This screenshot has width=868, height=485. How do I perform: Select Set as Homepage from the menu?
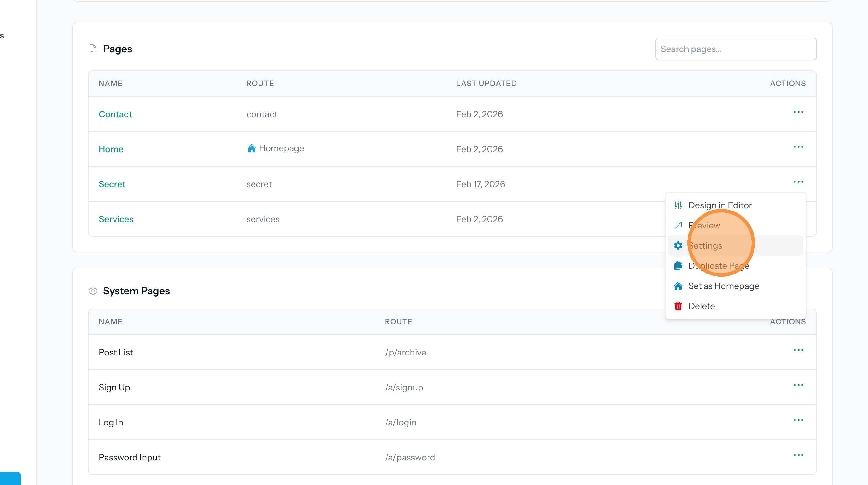coord(724,286)
